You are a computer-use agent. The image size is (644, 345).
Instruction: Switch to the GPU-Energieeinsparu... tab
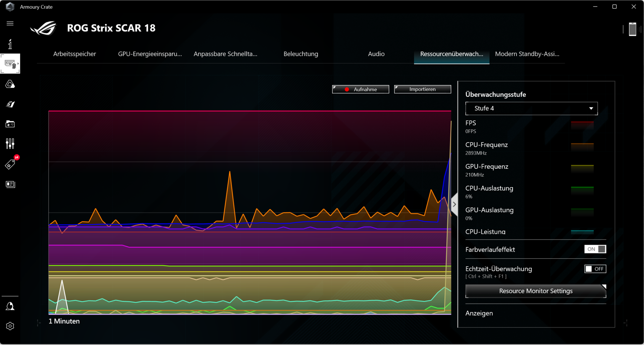pyautogui.click(x=150, y=54)
